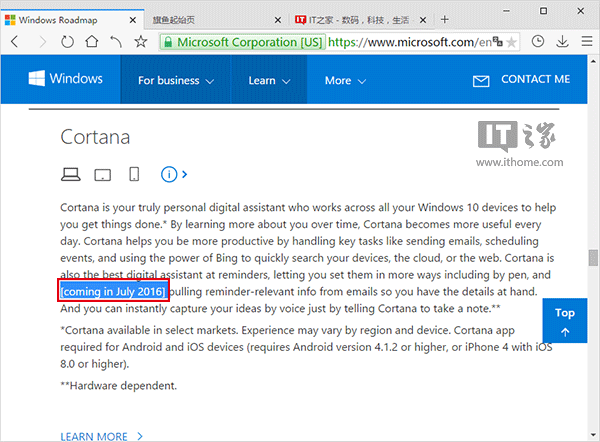Close the second browser tab
The height and width of the screenshot is (442, 600).
pyautogui.click(x=278, y=20)
